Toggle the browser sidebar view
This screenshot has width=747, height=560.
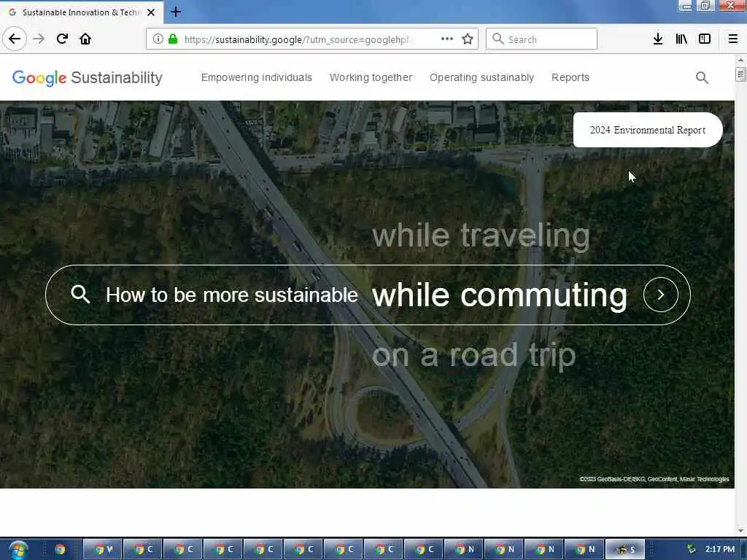tap(705, 39)
